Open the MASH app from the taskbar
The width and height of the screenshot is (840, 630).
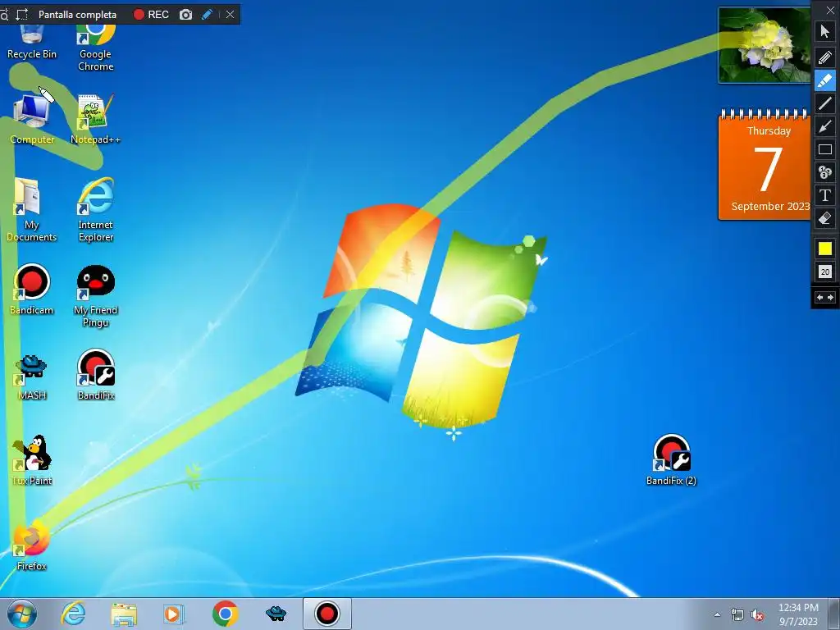[276, 614]
